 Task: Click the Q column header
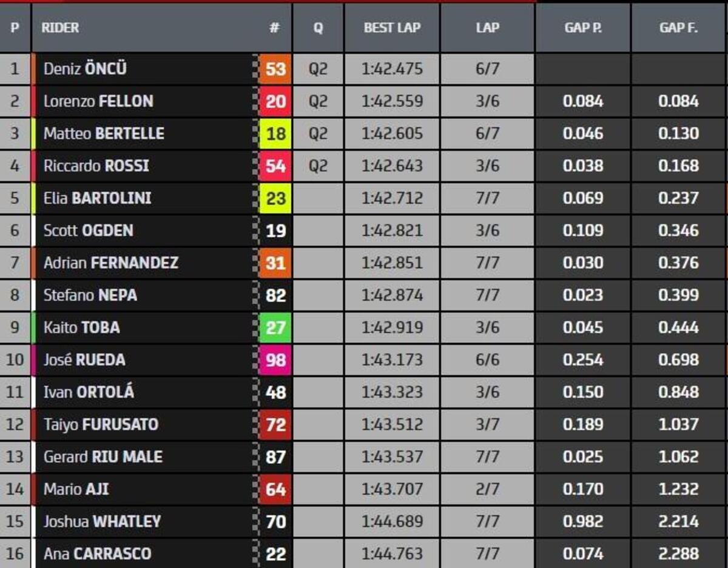318,28
